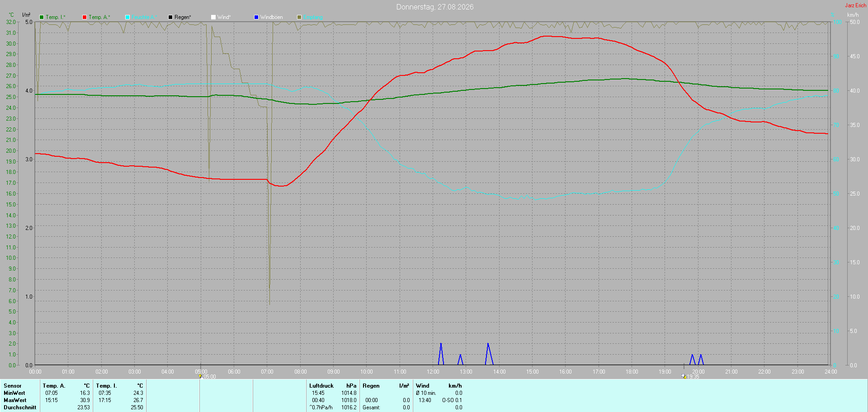Click the blue Windböen legend square
This screenshot has width=868, height=412.
[256, 17]
